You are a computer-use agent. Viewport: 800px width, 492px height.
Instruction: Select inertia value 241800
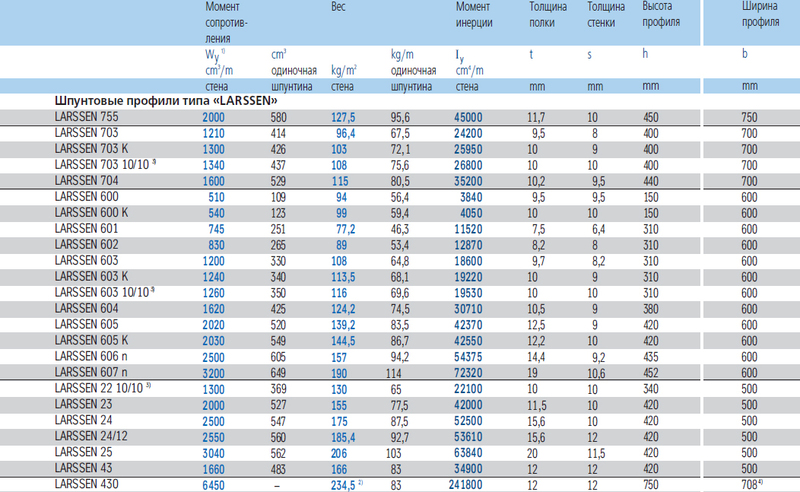(x=465, y=484)
